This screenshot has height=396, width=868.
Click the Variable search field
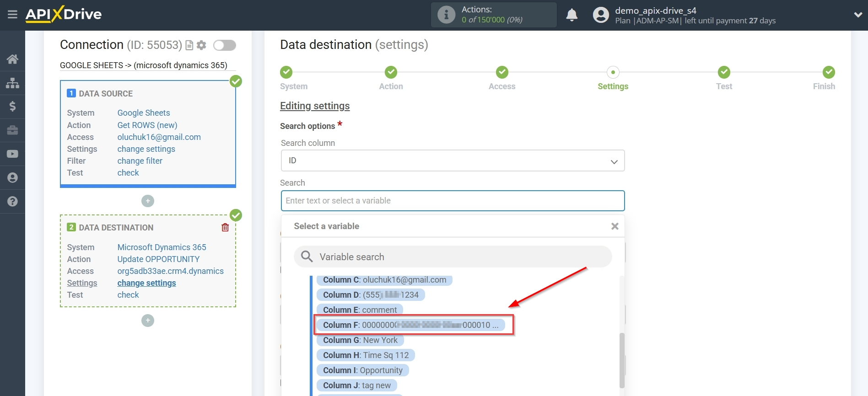tap(453, 257)
